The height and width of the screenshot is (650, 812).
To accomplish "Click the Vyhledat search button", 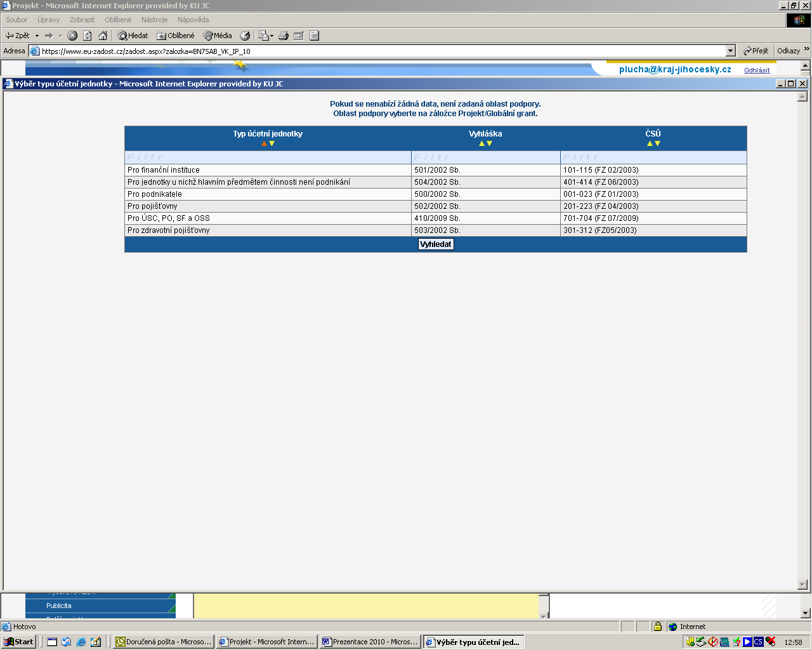I will click(x=436, y=244).
